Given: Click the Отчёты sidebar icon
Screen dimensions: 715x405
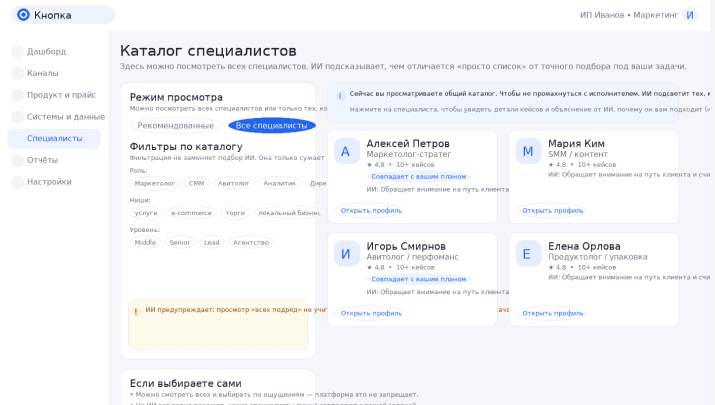Looking at the screenshot, I should [x=17, y=160].
